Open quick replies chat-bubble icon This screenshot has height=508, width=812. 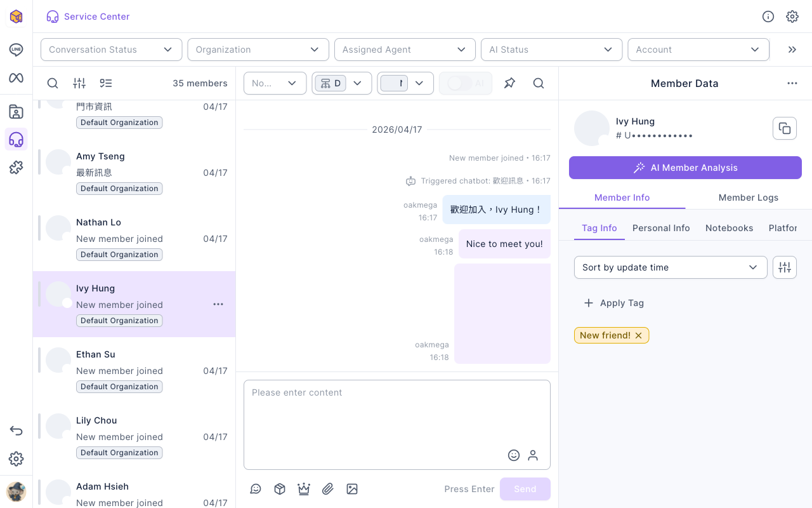(x=256, y=489)
